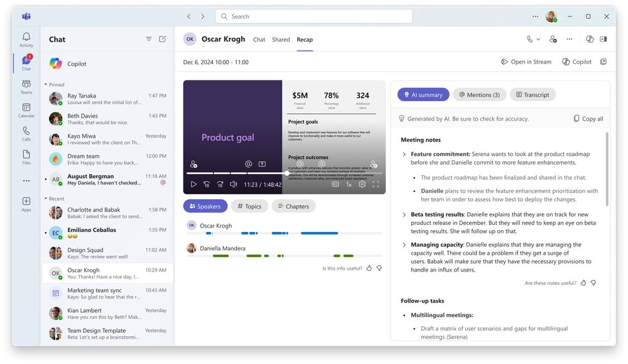Enter fullscreen on the recording
This screenshot has width=628, height=364.
click(x=376, y=184)
